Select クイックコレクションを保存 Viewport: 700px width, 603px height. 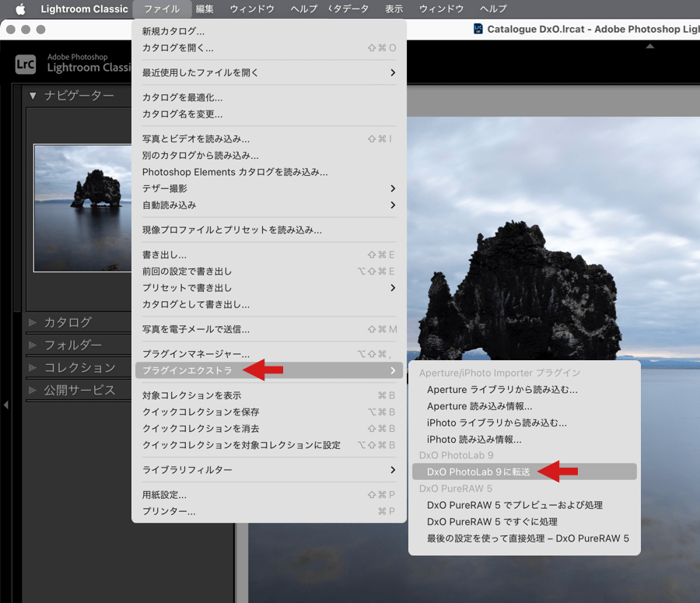pyautogui.click(x=269, y=412)
